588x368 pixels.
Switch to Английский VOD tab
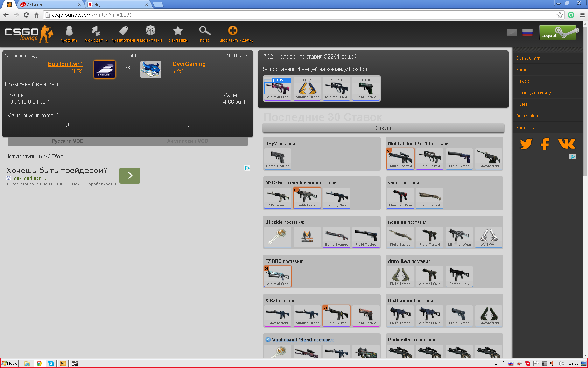pyautogui.click(x=188, y=141)
